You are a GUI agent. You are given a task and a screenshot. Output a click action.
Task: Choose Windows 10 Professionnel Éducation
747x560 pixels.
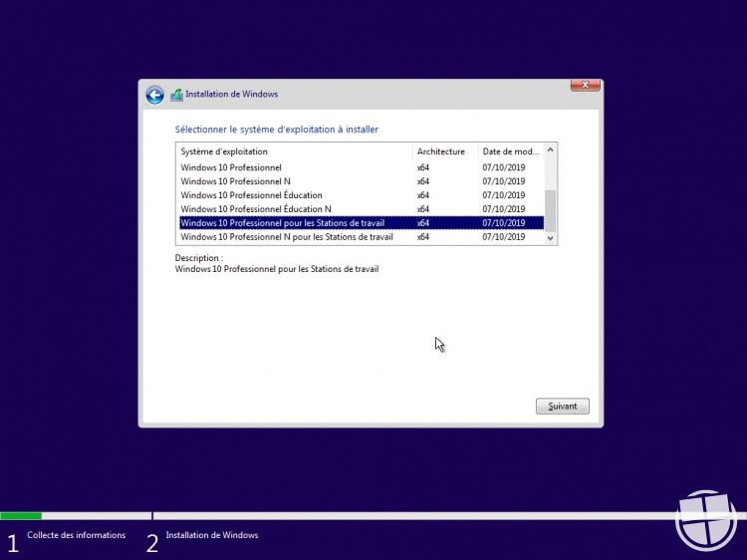click(x=362, y=195)
